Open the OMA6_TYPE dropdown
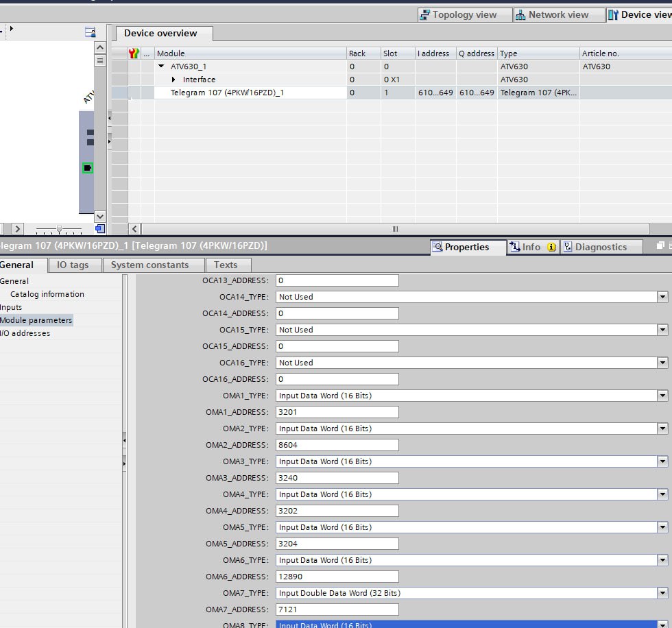The height and width of the screenshot is (628, 672). [662, 560]
